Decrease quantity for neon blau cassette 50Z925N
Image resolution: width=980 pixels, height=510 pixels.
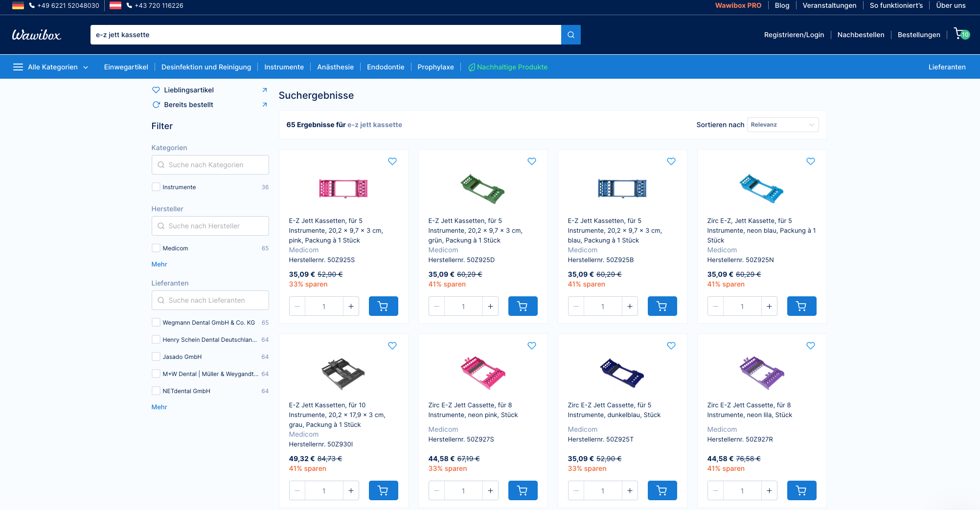715,306
